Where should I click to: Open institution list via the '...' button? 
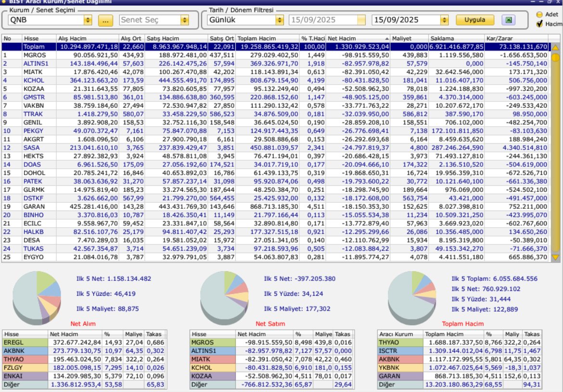[x=105, y=21]
